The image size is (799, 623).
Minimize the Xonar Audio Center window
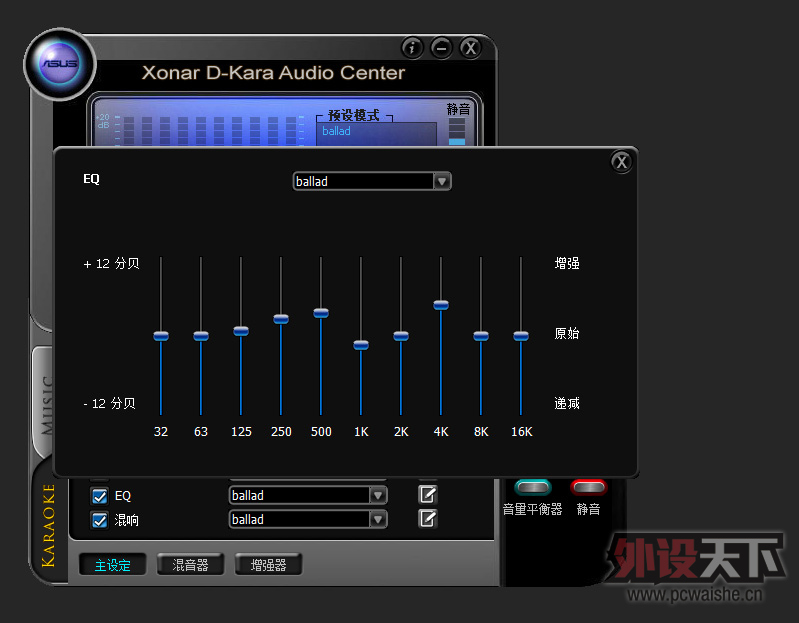(x=441, y=48)
